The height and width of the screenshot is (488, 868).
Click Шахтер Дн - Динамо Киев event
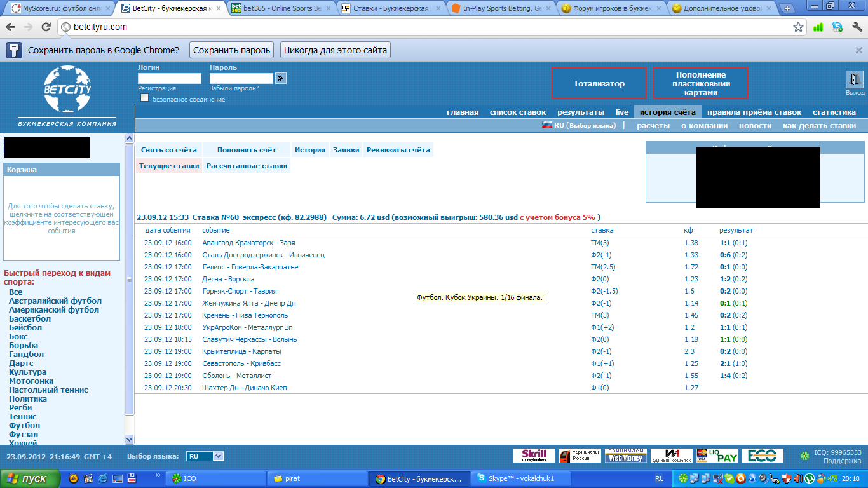click(245, 388)
